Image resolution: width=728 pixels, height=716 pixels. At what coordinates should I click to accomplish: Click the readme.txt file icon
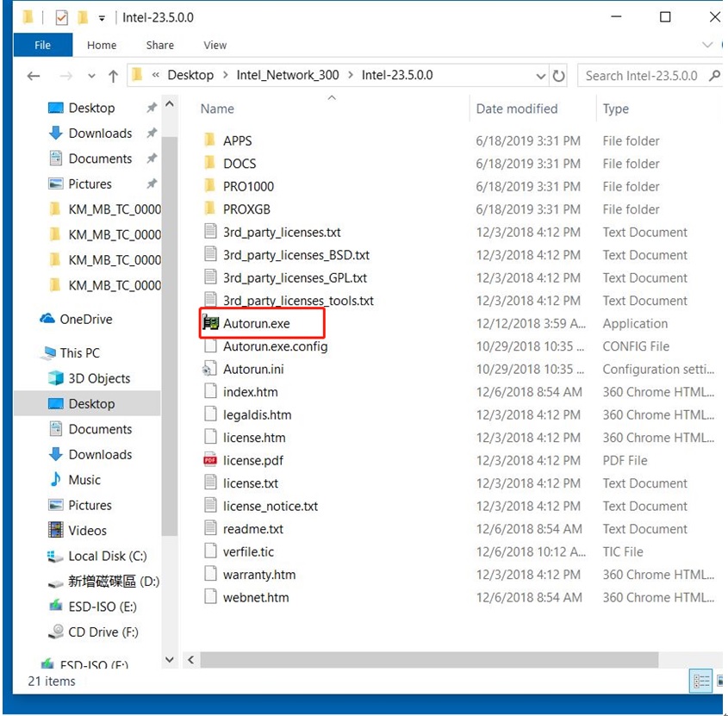pos(210,528)
